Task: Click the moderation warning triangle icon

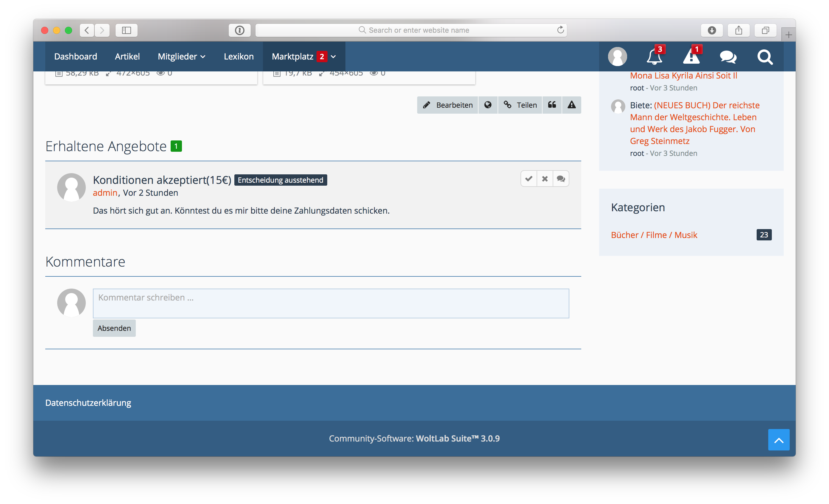Action: (691, 57)
